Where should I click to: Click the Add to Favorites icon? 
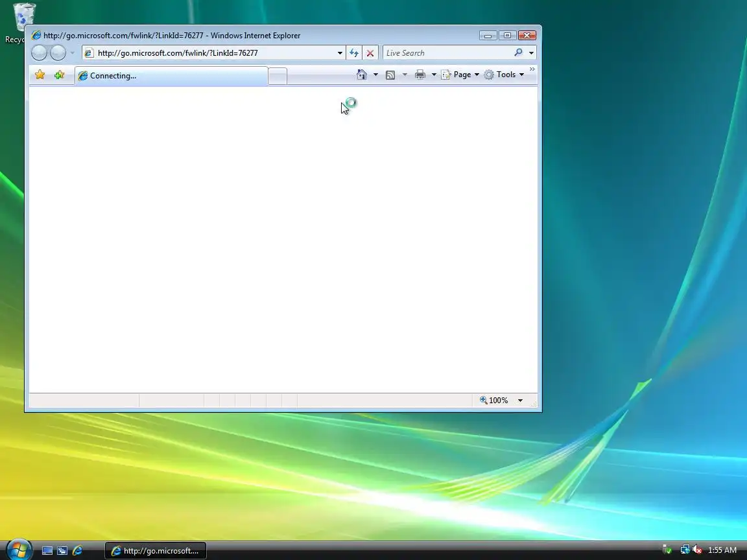click(59, 75)
